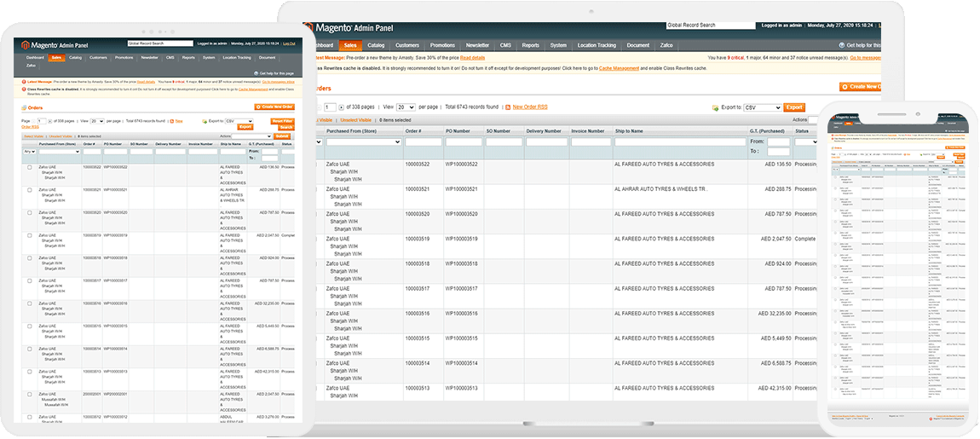The width and height of the screenshot is (980, 439).
Task: Open the Catalog menu on the tablet
Action: (x=76, y=57)
